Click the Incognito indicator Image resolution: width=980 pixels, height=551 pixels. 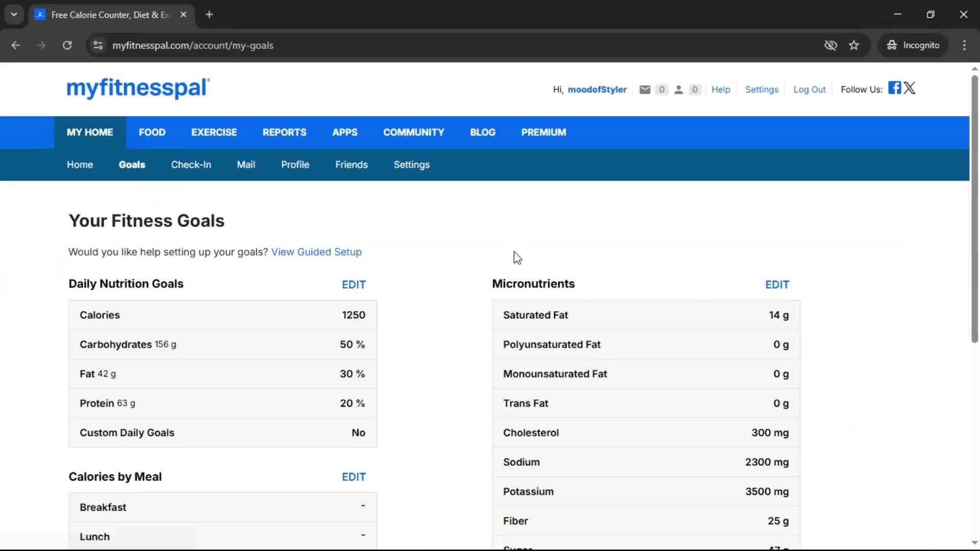pos(913,45)
